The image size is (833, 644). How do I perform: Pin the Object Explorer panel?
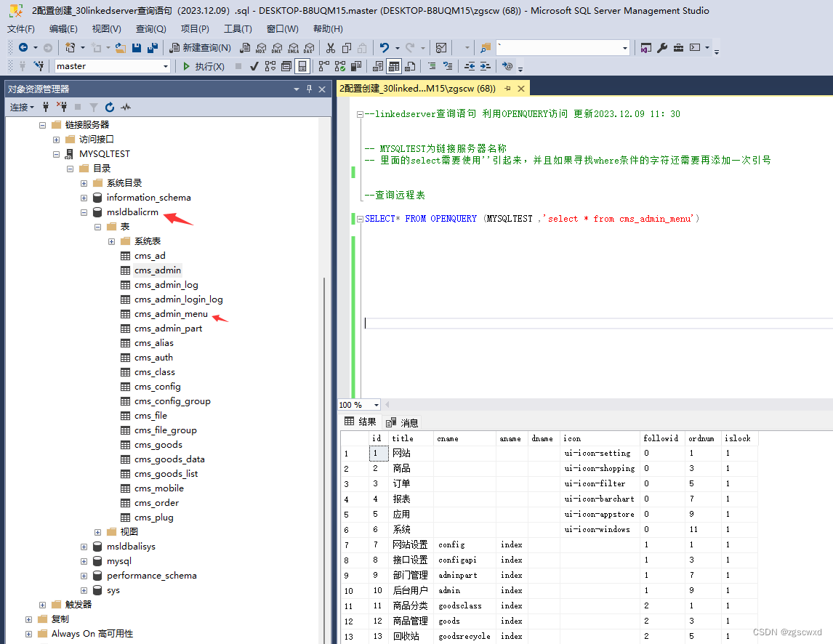tap(309, 89)
